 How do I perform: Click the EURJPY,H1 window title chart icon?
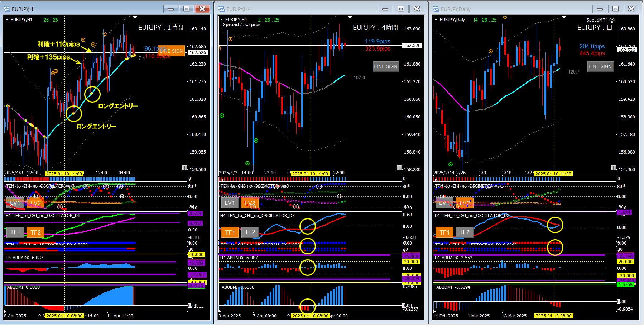7,9
